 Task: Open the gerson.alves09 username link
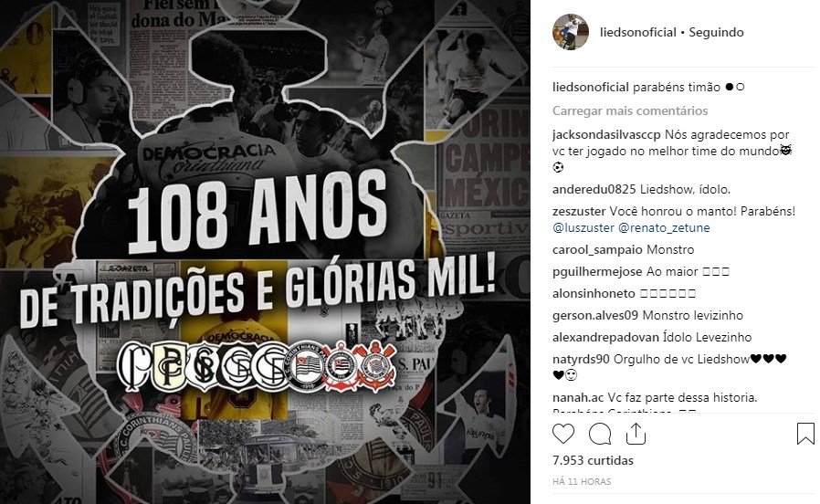click(595, 316)
